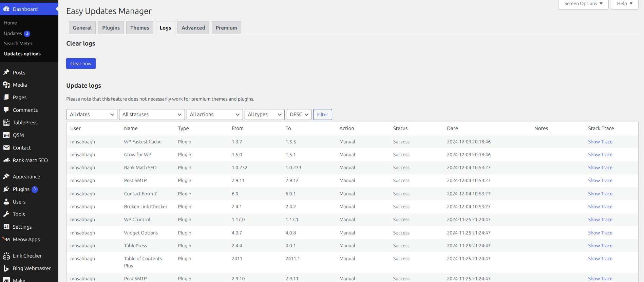Screen dimensions: 644x282
Task: Show Trace for WP Fastest Cache
Action: [x=600, y=142]
